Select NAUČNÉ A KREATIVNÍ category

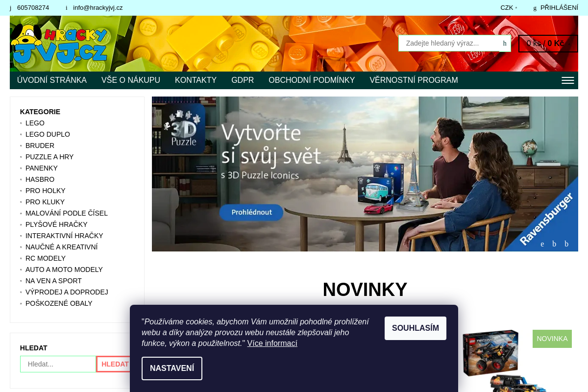(x=62, y=247)
